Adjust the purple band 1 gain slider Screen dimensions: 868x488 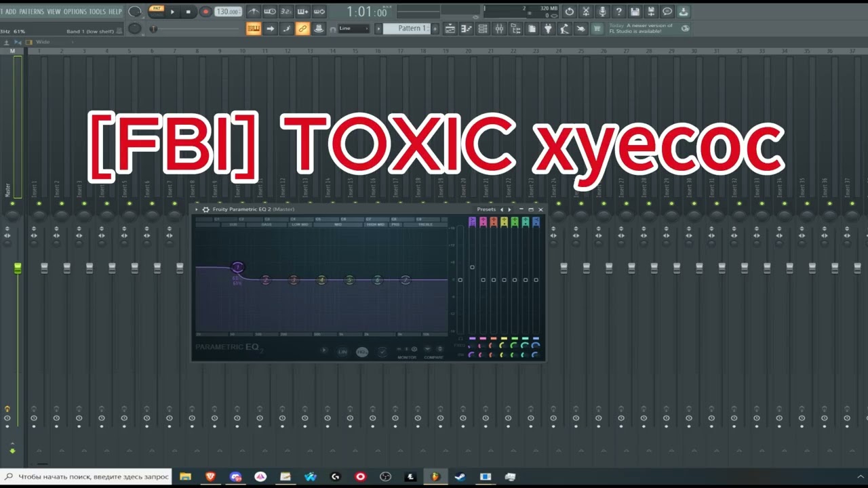click(472, 267)
